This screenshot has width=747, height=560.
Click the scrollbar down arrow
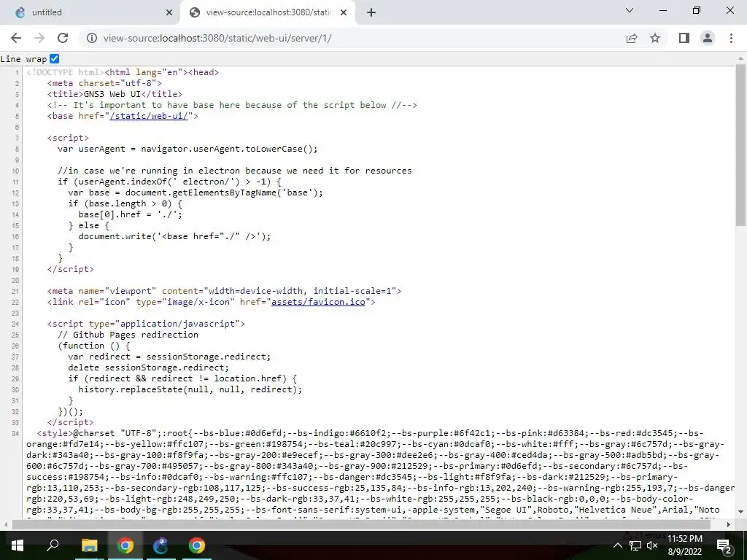click(741, 512)
